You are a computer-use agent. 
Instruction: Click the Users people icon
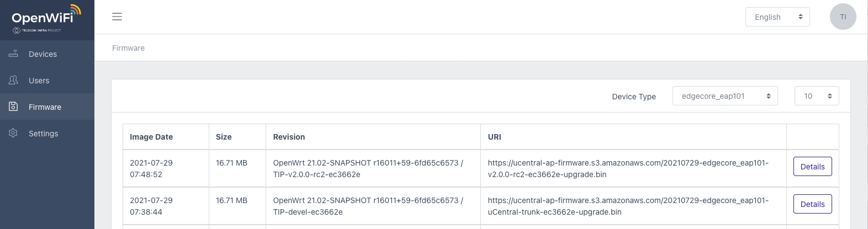click(x=13, y=81)
